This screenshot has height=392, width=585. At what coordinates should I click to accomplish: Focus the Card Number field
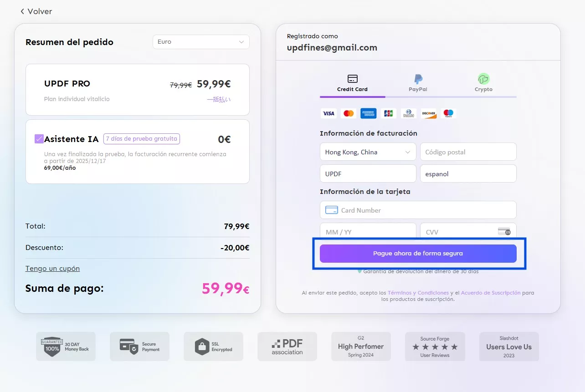(418, 210)
